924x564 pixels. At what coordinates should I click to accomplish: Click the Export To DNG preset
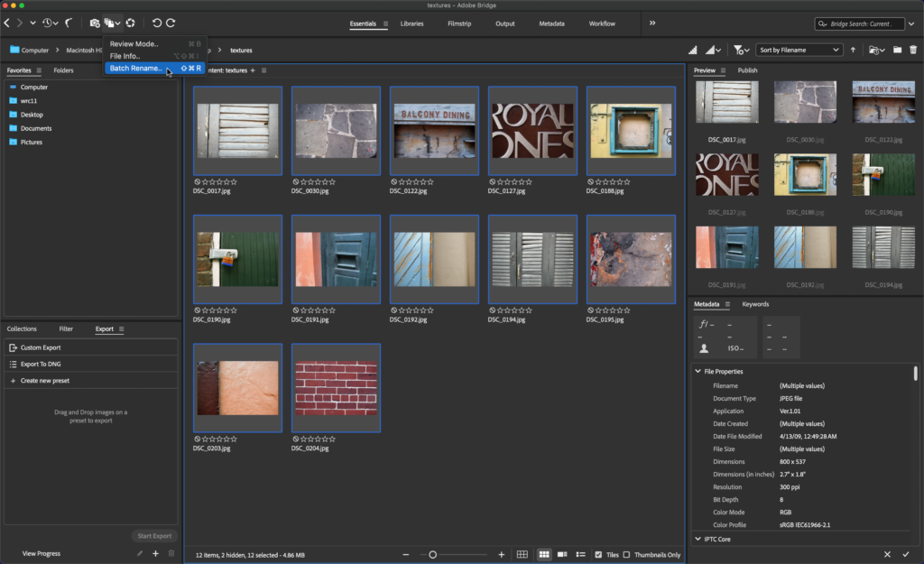coord(41,364)
